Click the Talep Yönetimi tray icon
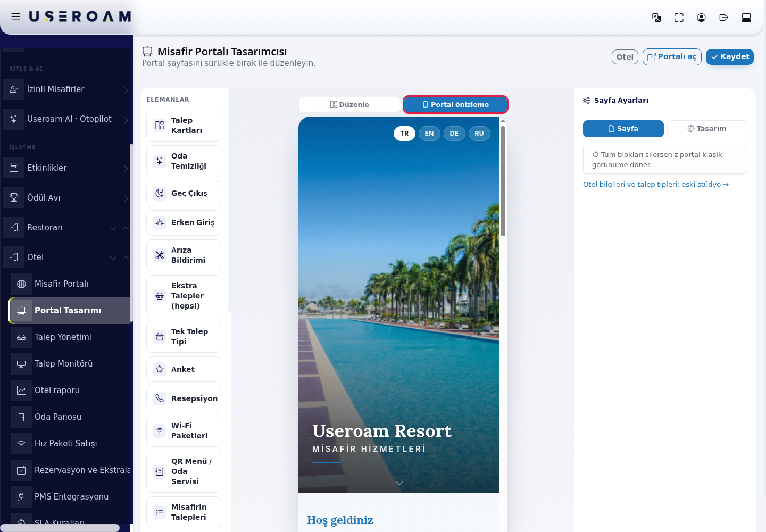This screenshot has height=532, width=766. [21, 337]
